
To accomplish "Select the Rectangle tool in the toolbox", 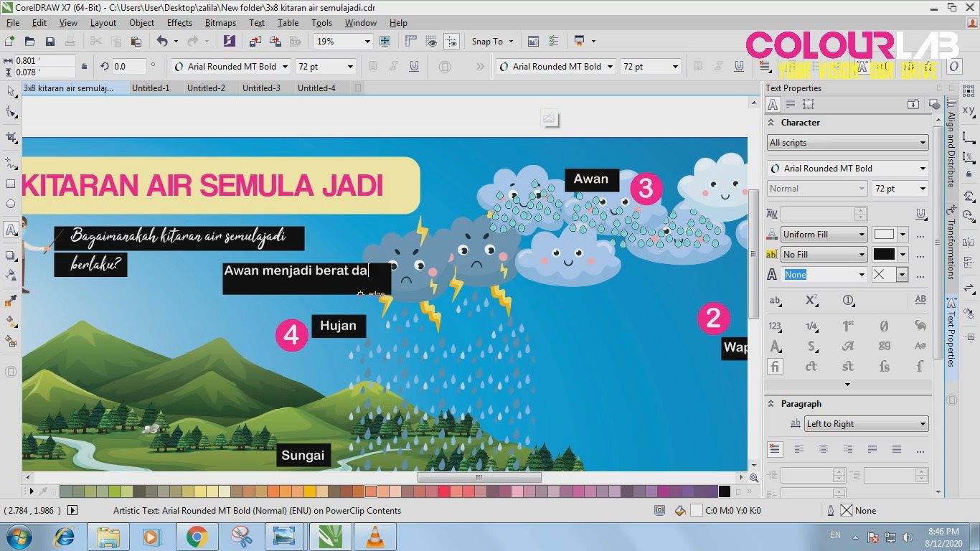I will [x=11, y=184].
